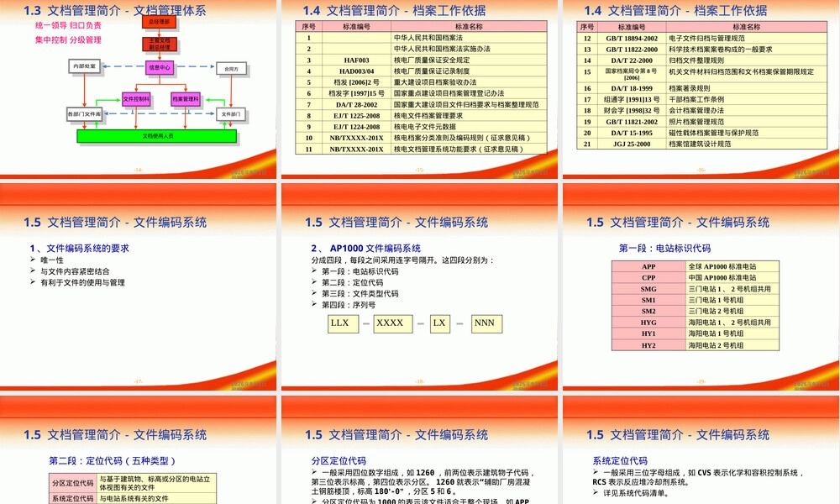The height and width of the screenshot is (504, 840).
Task: Select the CPP station code cell
Action: [648, 277]
